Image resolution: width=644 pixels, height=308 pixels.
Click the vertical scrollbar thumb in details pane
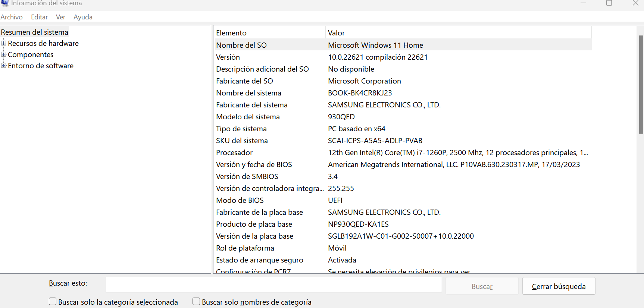641,85
